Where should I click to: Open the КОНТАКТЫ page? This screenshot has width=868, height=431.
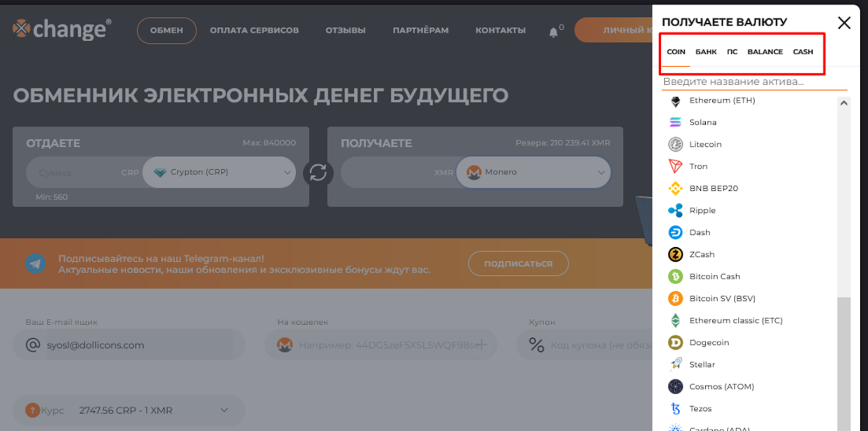(x=501, y=30)
